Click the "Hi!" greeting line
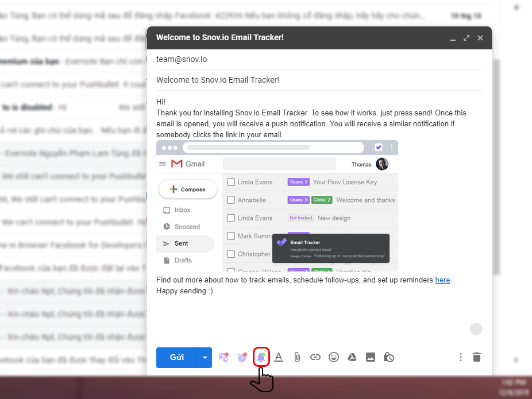Image resolution: width=532 pixels, height=399 pixels. click(x=161, y=102)
